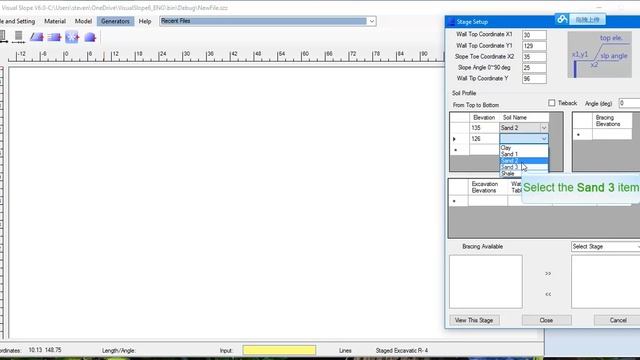Click the Slope Toe Coordinate X2 field
Screen dimensions: 640x360
pos(534,57)
